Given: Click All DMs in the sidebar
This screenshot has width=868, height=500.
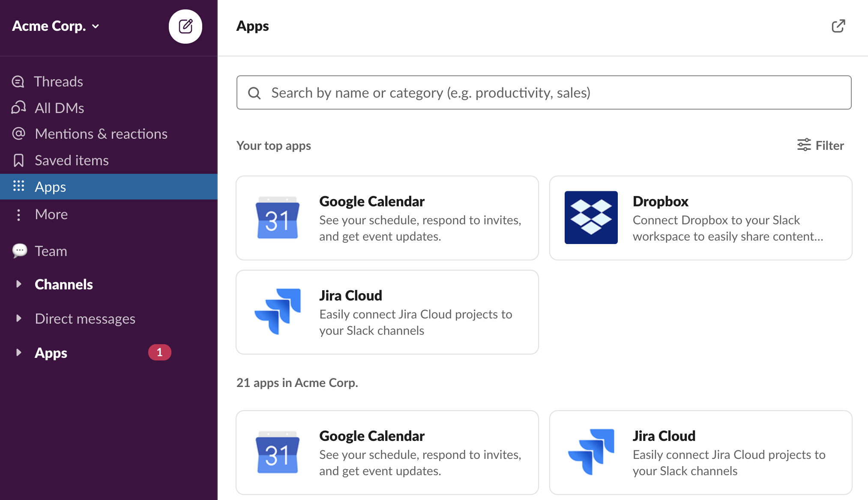Looking at the screenshot, I should [x=59, y=108].
